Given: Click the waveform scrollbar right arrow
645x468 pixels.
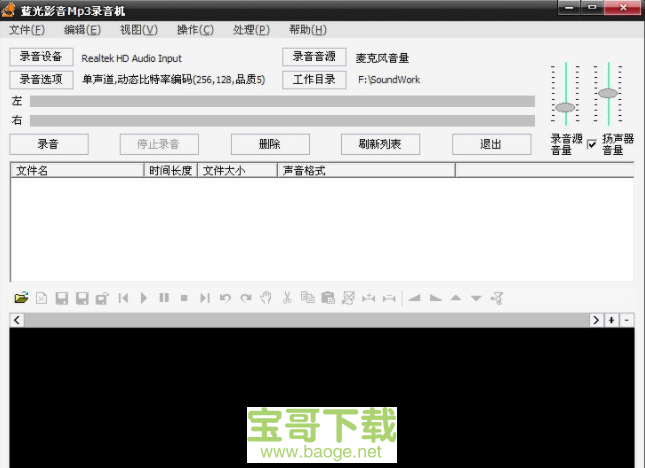Looking at the screenshot, I should coord(596,320).
